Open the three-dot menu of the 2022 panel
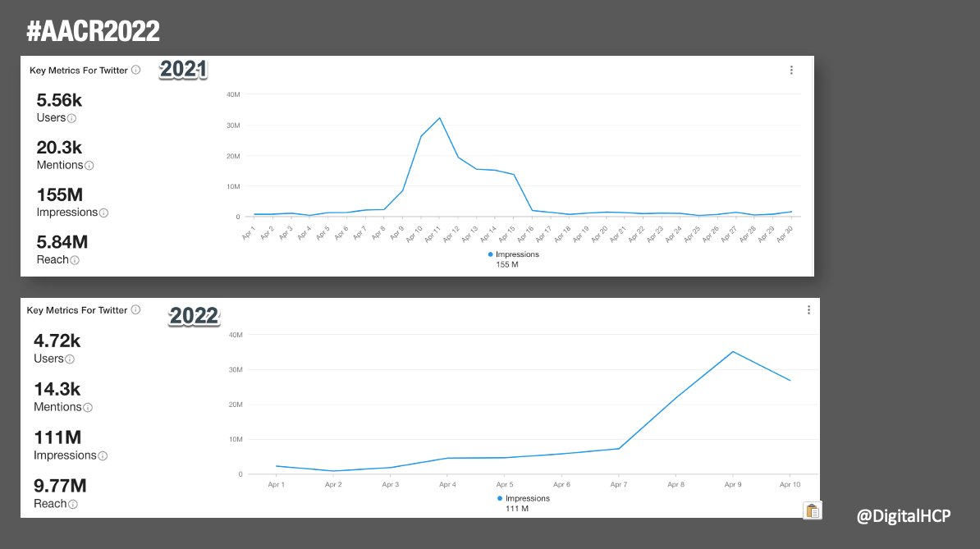The image size is (980, 549). click(808, 310)
